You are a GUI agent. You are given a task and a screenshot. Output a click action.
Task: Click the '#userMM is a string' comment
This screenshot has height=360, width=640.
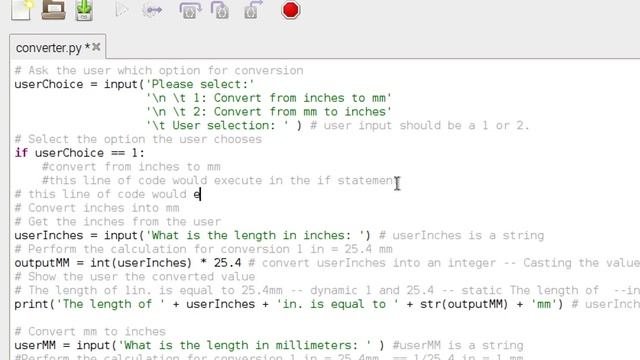coord(458,345)
